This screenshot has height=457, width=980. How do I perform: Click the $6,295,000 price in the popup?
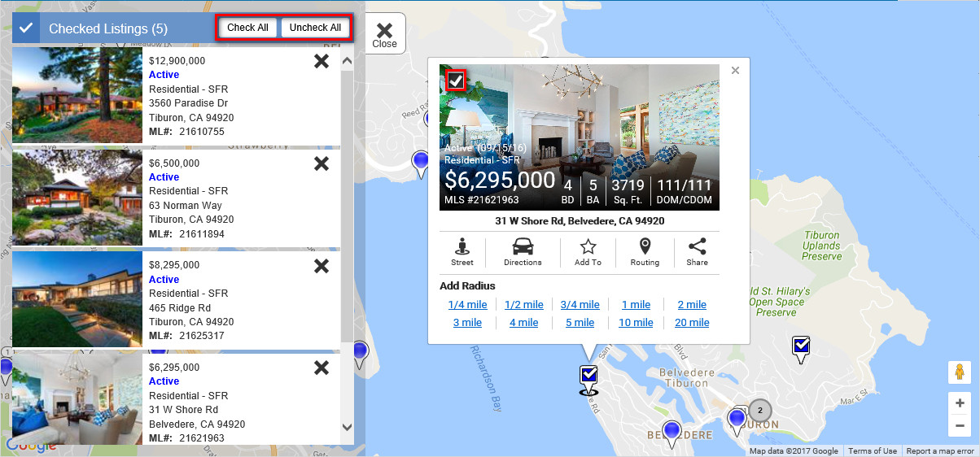tap(500, 180)
